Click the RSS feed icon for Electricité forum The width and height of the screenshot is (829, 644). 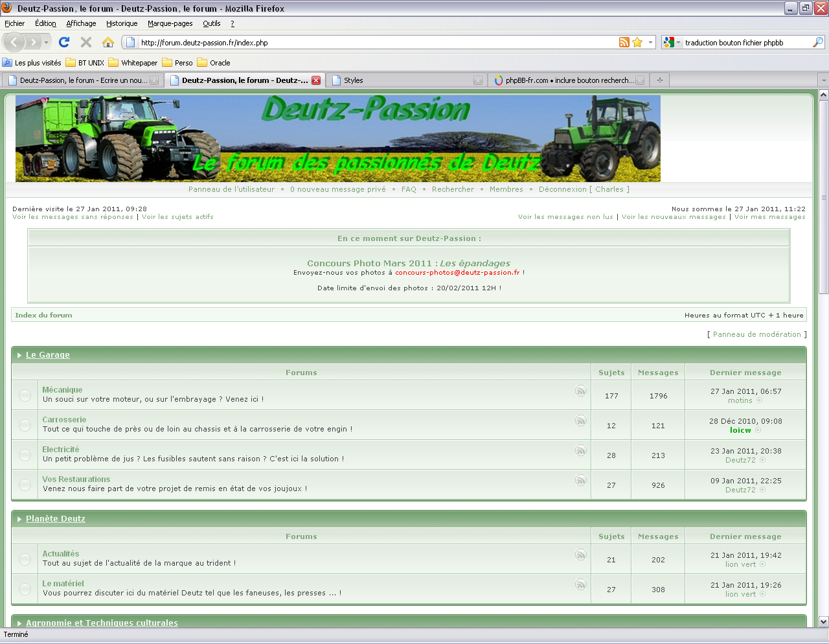(581, 450)
